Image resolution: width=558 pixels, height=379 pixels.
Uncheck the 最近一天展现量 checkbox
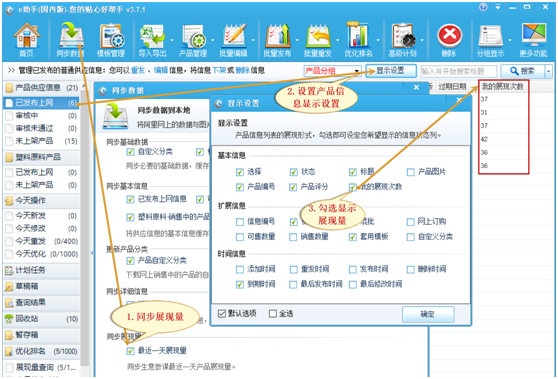[x=130, y=351]
